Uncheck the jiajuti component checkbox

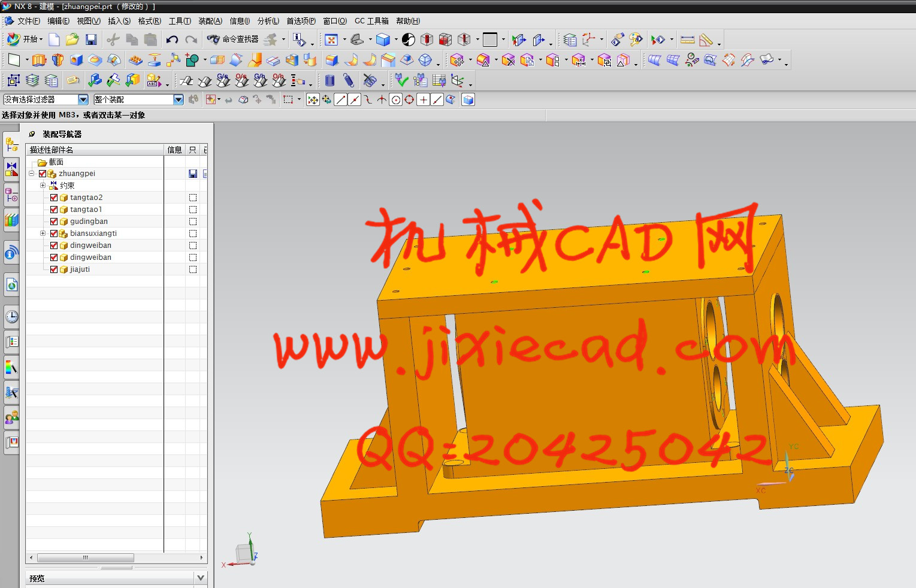tap(54, 269)
